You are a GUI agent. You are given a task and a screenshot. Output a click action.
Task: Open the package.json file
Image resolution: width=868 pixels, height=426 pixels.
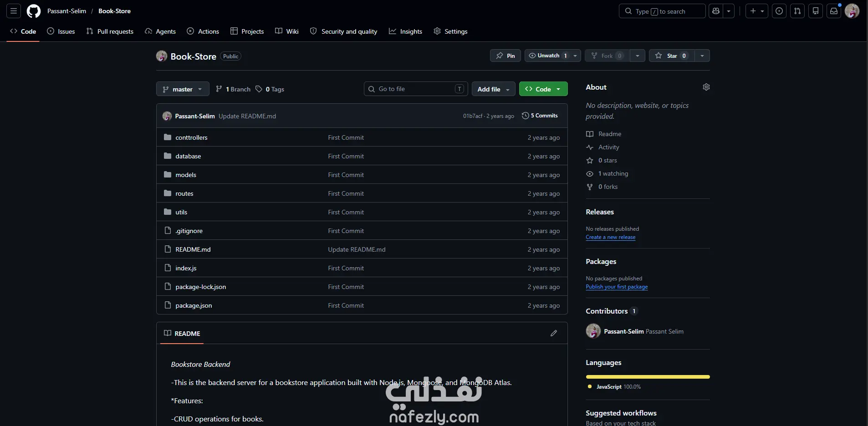click(194, 305)
